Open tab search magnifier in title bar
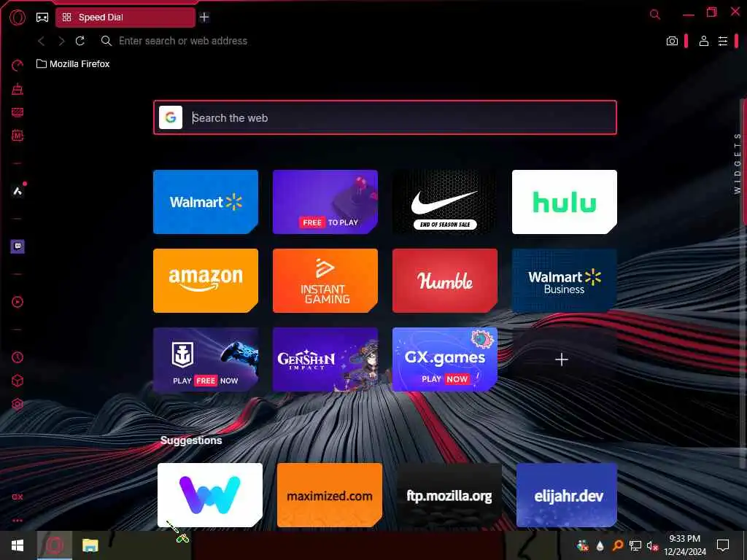The width and height of the screenshot is (747, 560). pyautogui.click(x=655, y=15)
